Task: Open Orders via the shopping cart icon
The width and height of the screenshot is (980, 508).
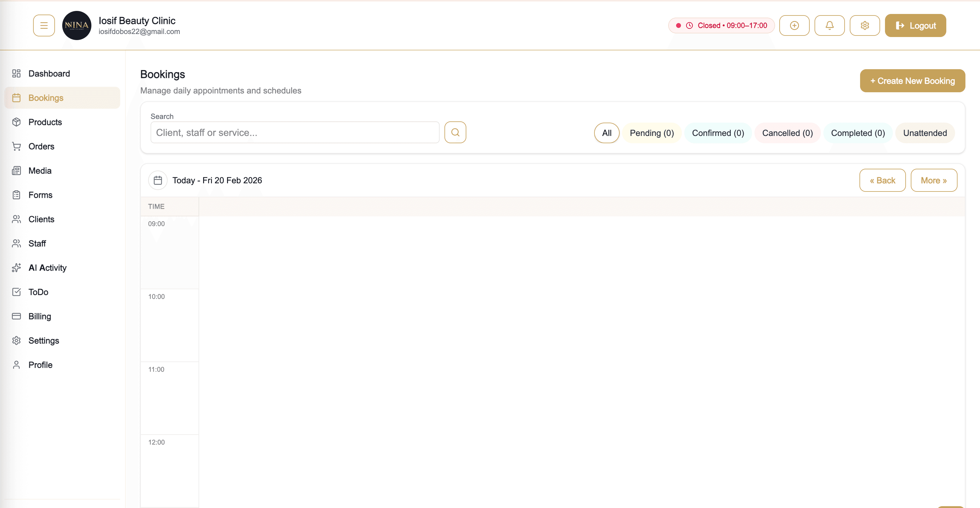Action: click(17, 146)
